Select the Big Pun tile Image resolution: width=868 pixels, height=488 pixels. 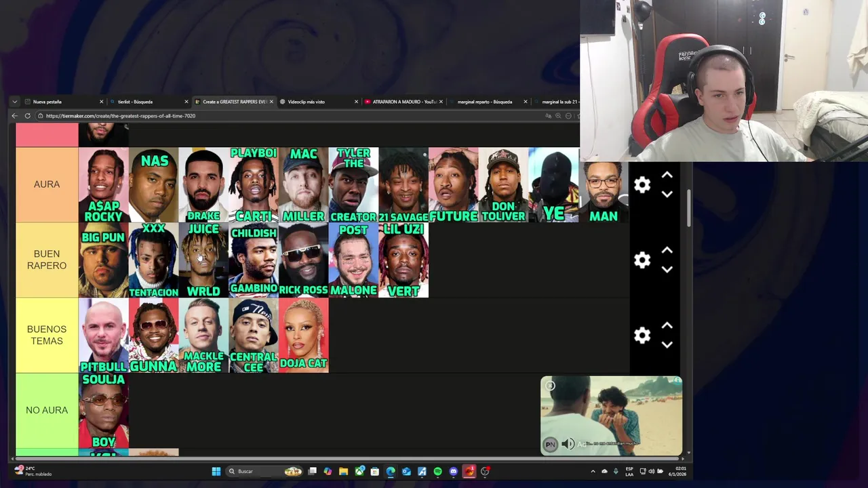coord(103,260)
